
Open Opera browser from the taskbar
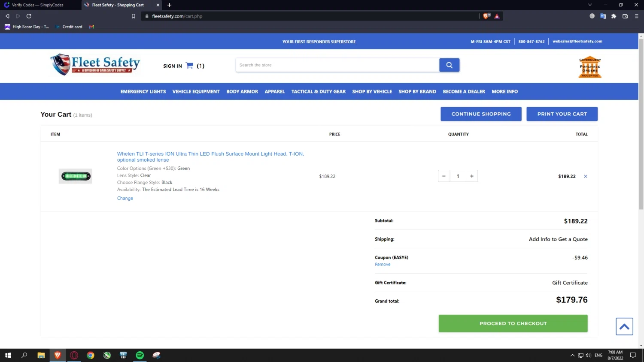pyautogui.click(x=74, y=355)
